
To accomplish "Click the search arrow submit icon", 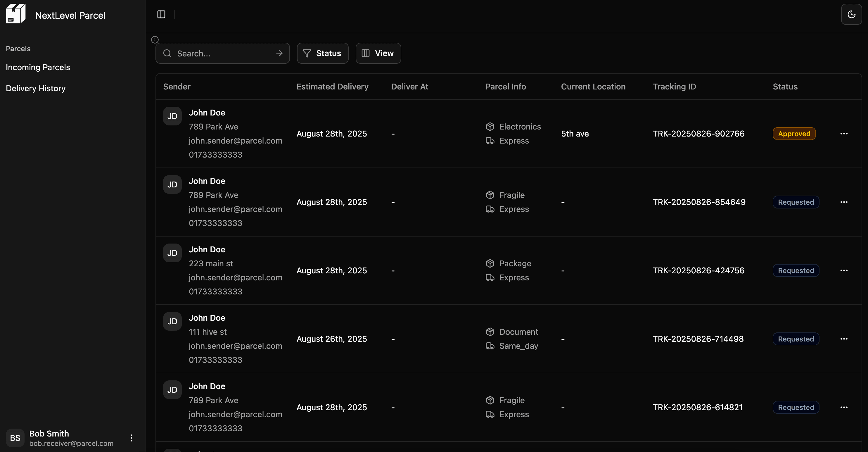I will [279, 53].
